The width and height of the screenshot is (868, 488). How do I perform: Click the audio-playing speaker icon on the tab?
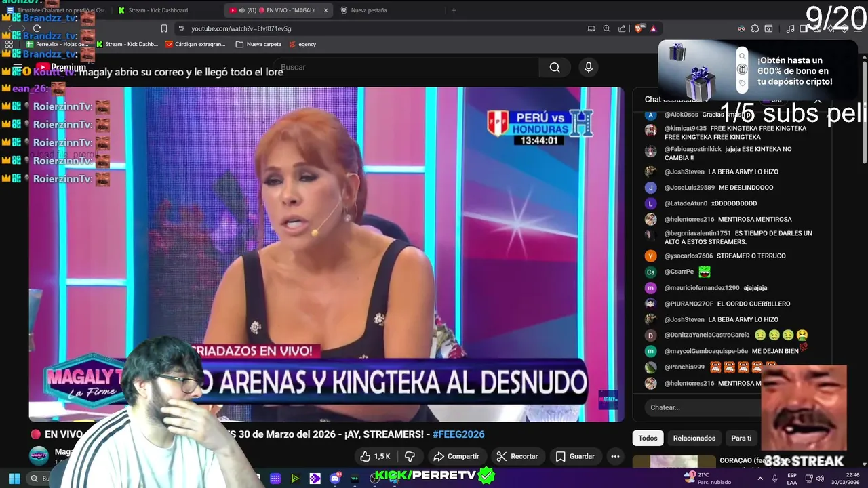(x=242, y=10)
